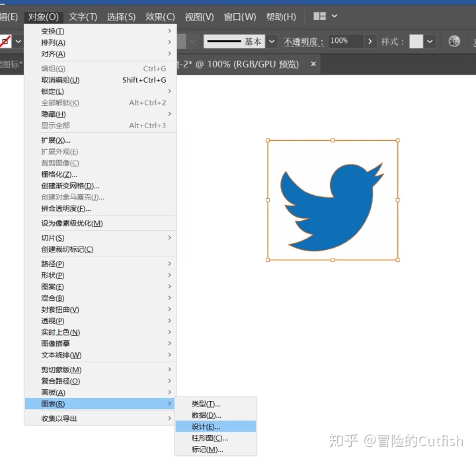Choose 柱形图(C)... in chart submenu
476x460 pixels.
[x=216, y=438]
